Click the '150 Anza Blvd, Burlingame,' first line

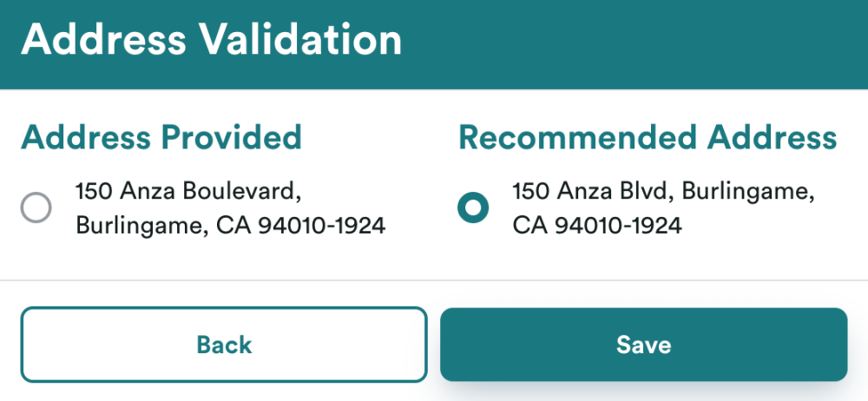point(663,189)
